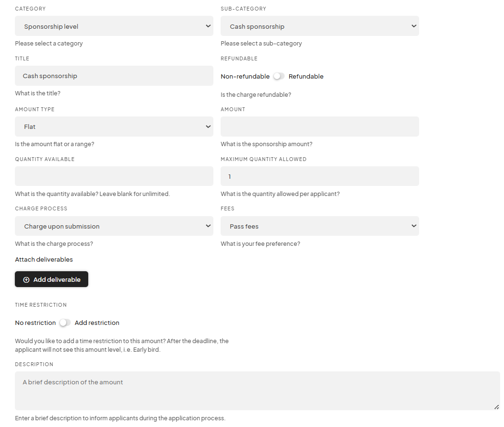504x427 pixels.
Task: Click the Title field containing Cash sponsorship
Action: [114, 76]
